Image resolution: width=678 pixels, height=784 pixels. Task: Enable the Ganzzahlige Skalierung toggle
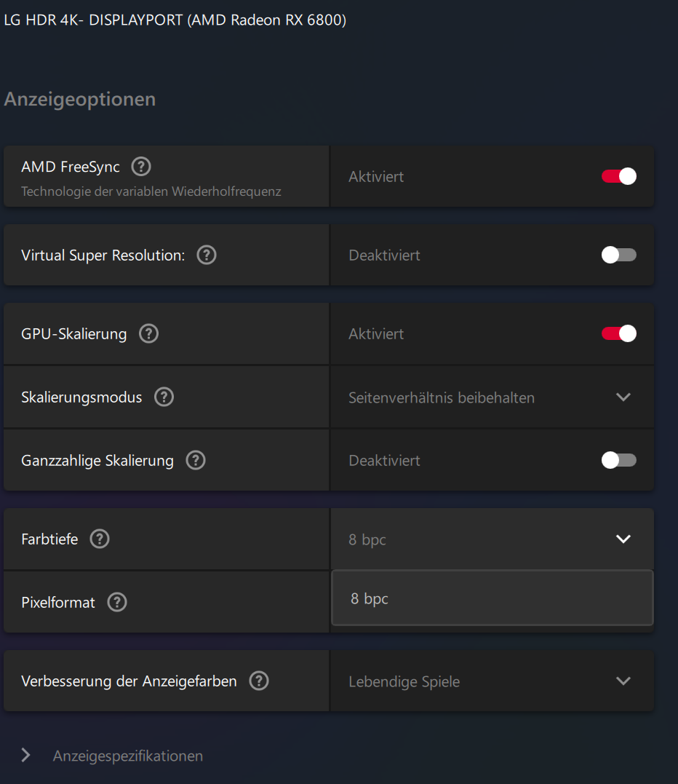pos(619,460)
